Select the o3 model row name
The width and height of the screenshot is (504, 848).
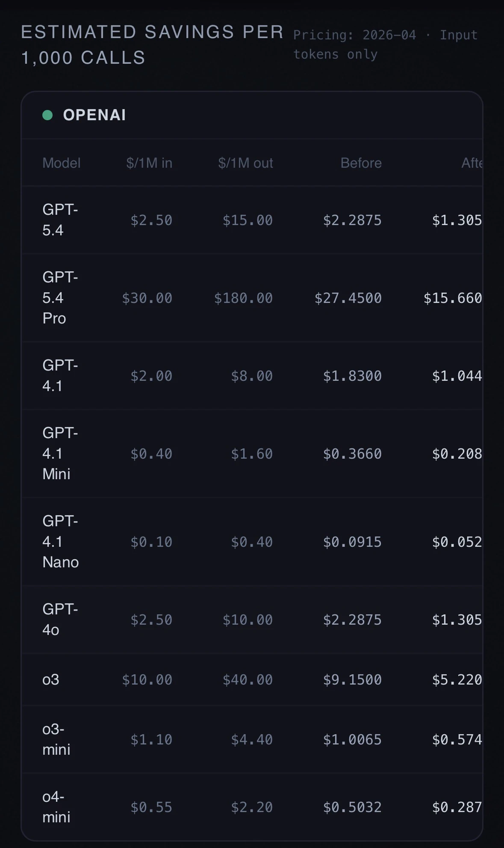pyautogui.click(x=51, y=679)
